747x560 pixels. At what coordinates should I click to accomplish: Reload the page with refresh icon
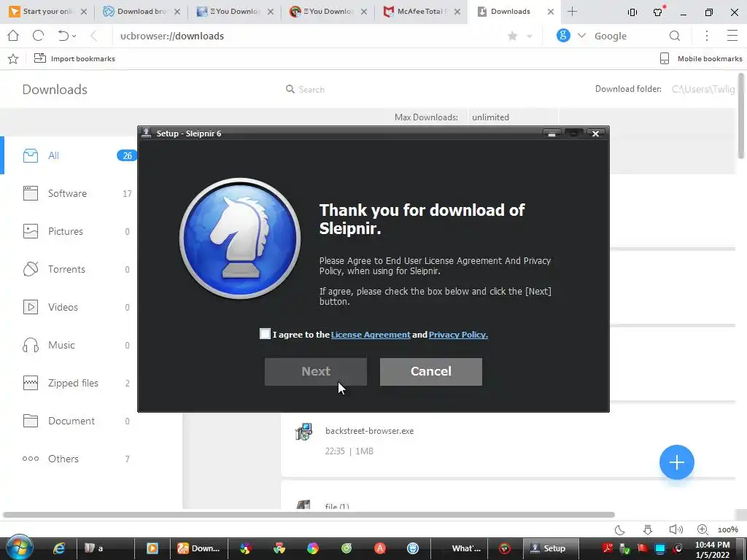(38, 36)
